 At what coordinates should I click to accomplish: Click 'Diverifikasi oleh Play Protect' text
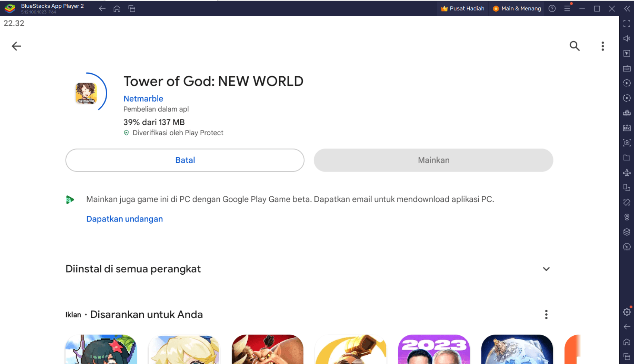coord(178,133)
